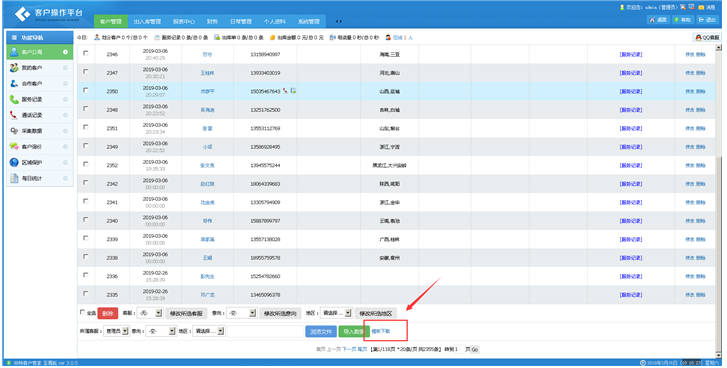
Task: Click the red call icon in row 2350
Action: [x=285, y=91]
